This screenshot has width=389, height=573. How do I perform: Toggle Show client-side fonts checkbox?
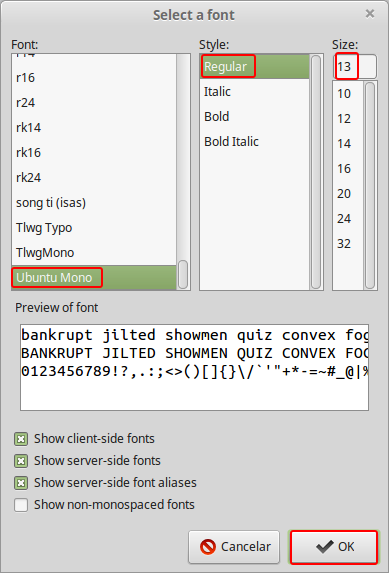point(21,439)
